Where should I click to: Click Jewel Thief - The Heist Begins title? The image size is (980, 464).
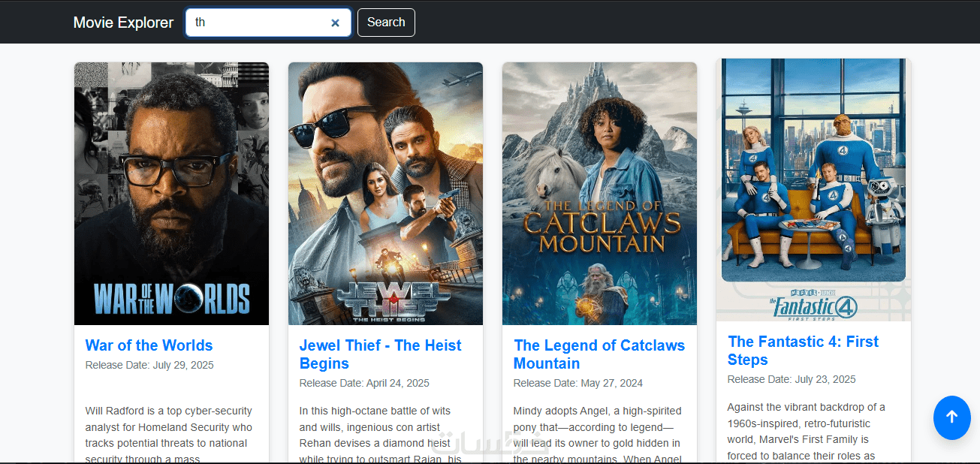pyautogui.click(x=380, y=354)
